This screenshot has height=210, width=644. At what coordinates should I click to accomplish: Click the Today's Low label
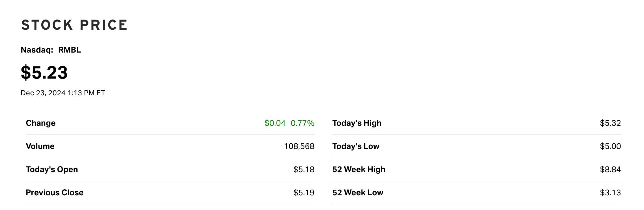[x=356, y=146]
